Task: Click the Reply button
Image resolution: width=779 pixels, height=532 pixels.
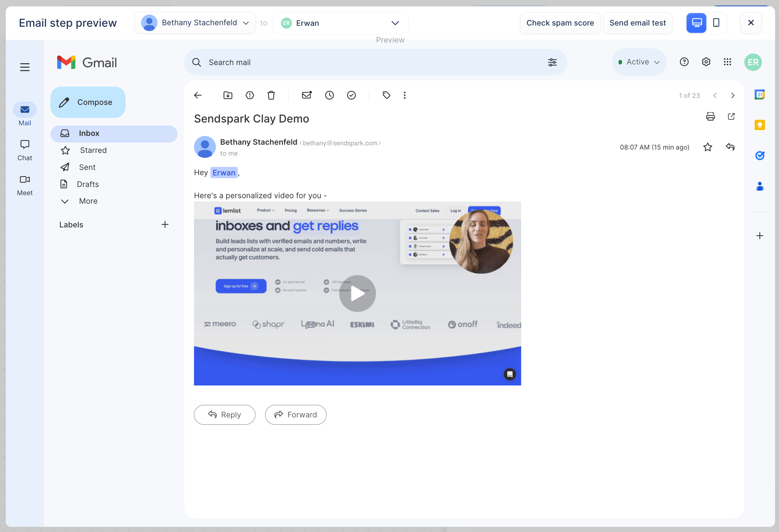Action: [224, 415]
